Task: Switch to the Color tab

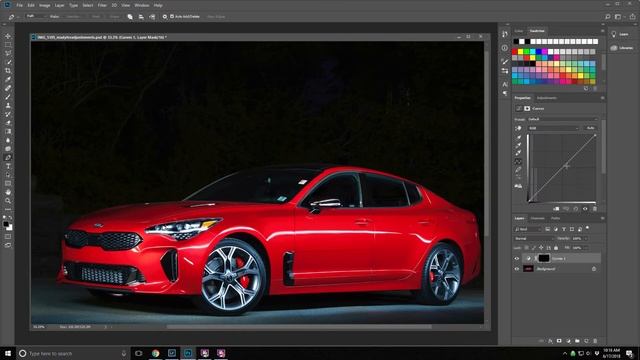Action: point(518,31)
